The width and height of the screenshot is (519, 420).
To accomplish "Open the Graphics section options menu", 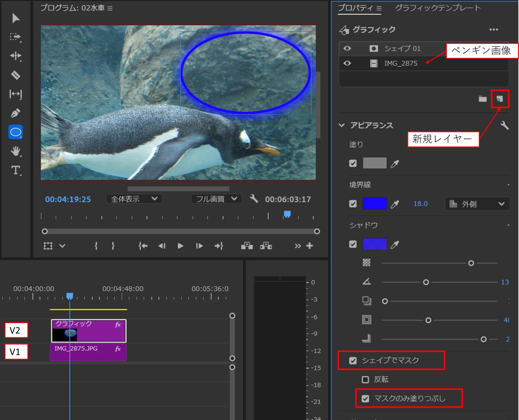I will coord(494,30).
